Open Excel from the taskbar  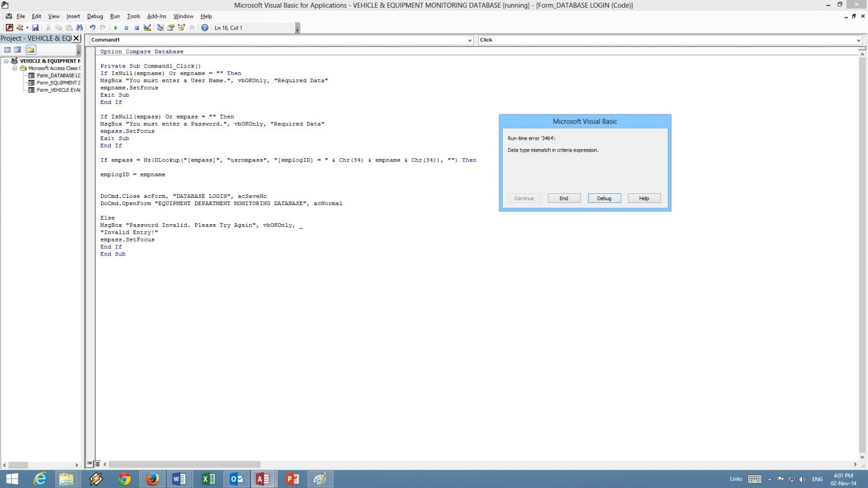coord(208,479)
